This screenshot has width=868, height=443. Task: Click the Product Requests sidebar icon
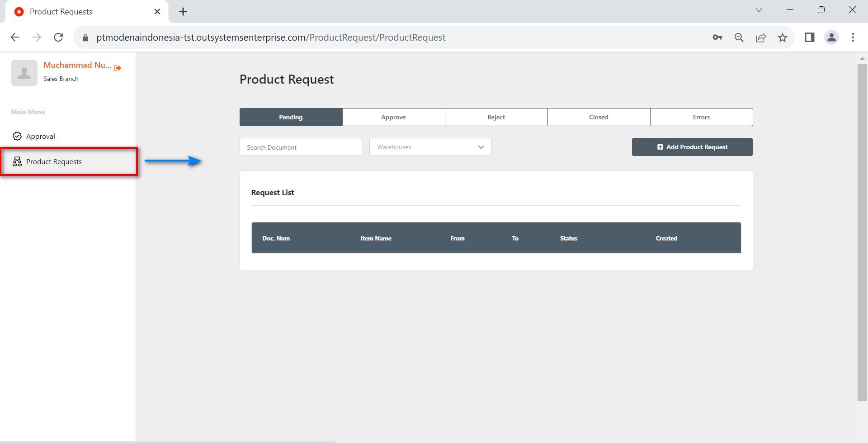tap(17, 162)
